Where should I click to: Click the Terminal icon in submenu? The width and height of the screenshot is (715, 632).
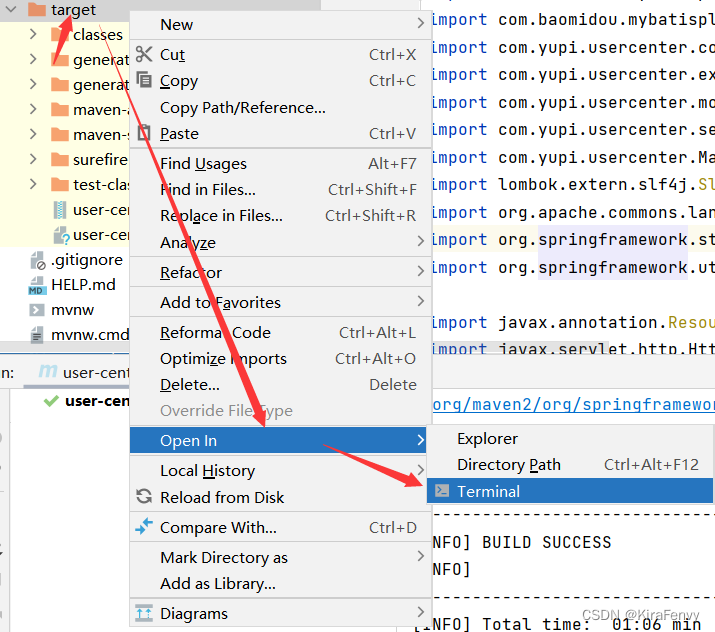point(441,491)
